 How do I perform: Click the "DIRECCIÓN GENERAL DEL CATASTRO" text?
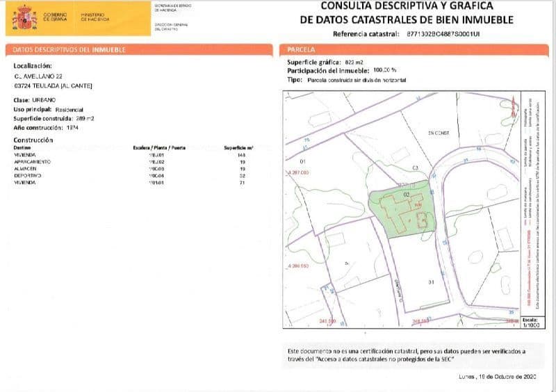click(171, 27)
